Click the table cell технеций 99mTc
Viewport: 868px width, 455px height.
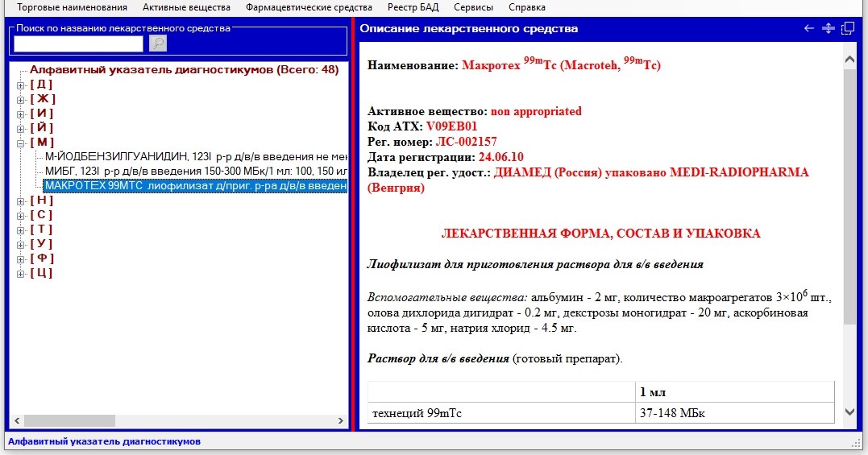click(501, 413)
